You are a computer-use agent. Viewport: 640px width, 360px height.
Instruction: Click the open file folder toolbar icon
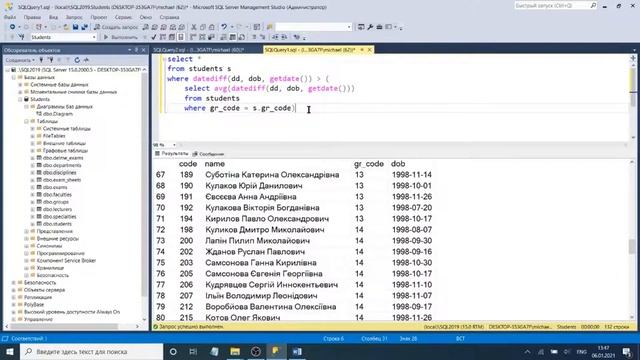(x=66, y=27)
